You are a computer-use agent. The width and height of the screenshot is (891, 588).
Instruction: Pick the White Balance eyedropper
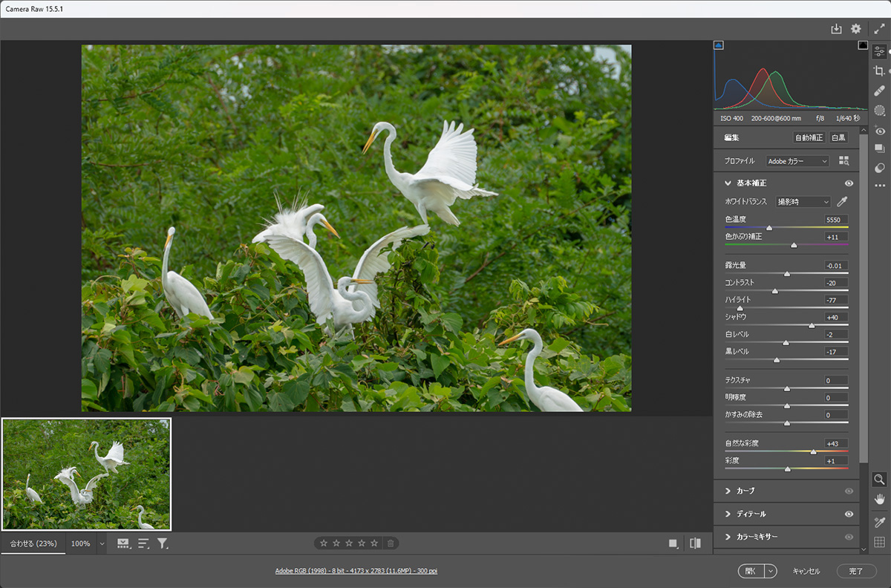[842, 202]
